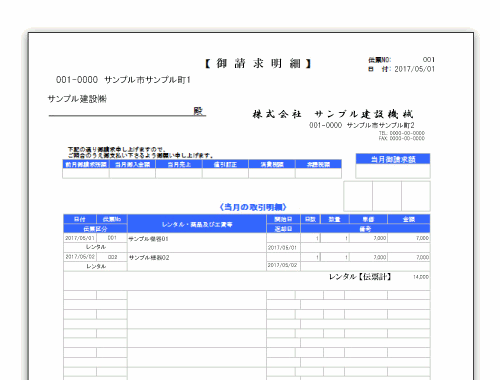The height and width of the screenshot is (380, 500).
Task: Click the 当月御入金額 summary header
Action: click(x=132, y=164)
